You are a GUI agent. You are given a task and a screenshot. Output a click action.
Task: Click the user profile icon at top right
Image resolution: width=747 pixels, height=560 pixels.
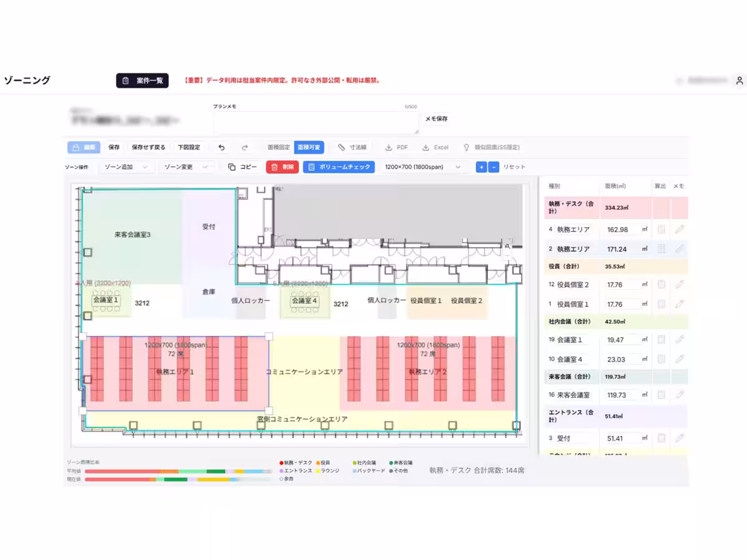pos(739,81)
